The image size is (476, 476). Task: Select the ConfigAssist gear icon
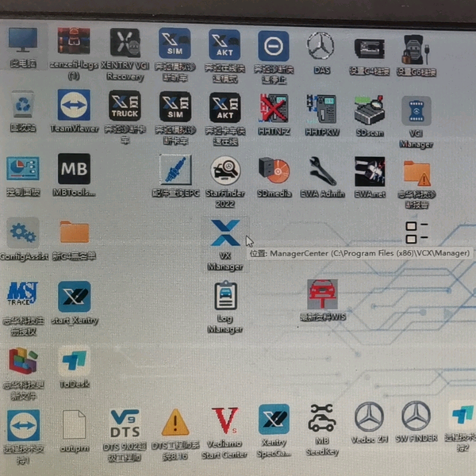[x=23, y=234]
